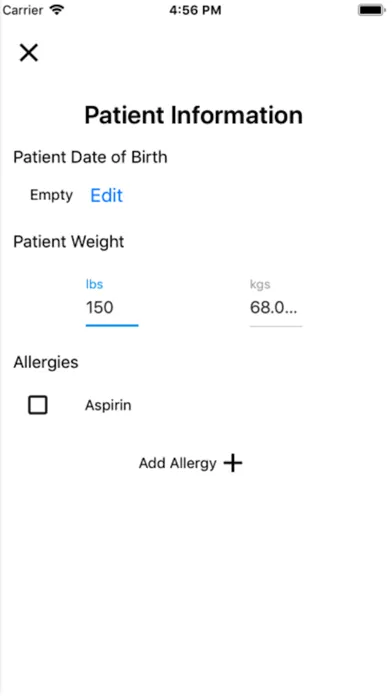This screenshot has width=392, height=696.
Task: Click the Wi-Fi icon in status bar
Action: pos(57,10)
